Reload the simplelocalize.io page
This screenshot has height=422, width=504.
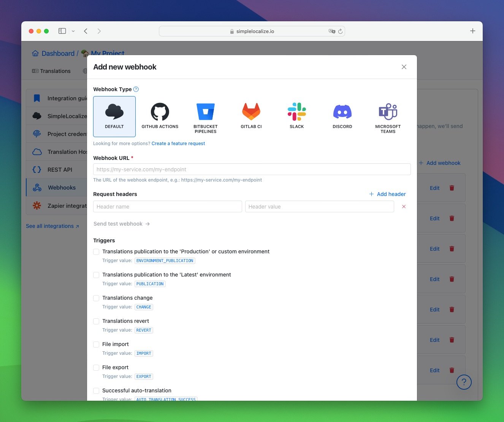[340, 32]
